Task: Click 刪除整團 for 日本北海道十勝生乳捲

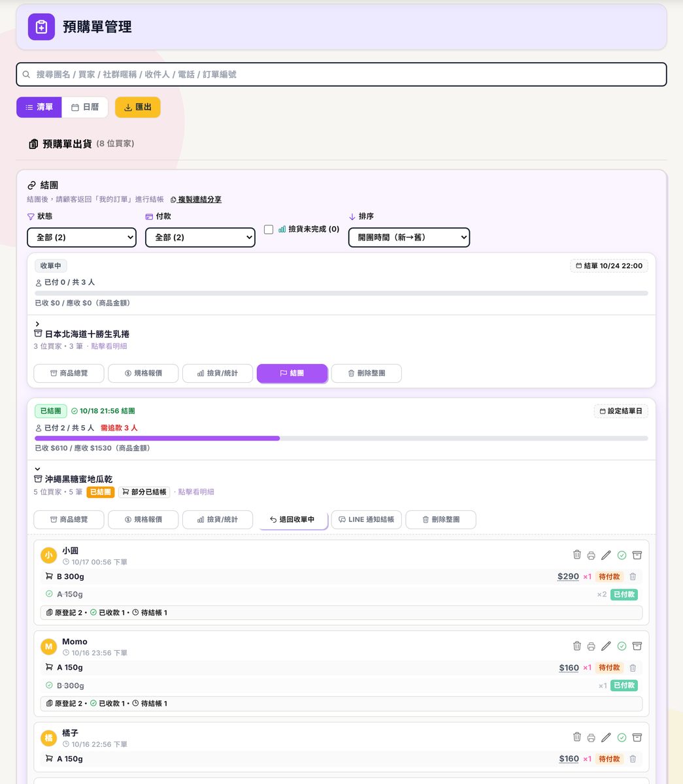Action: point(367,373)
